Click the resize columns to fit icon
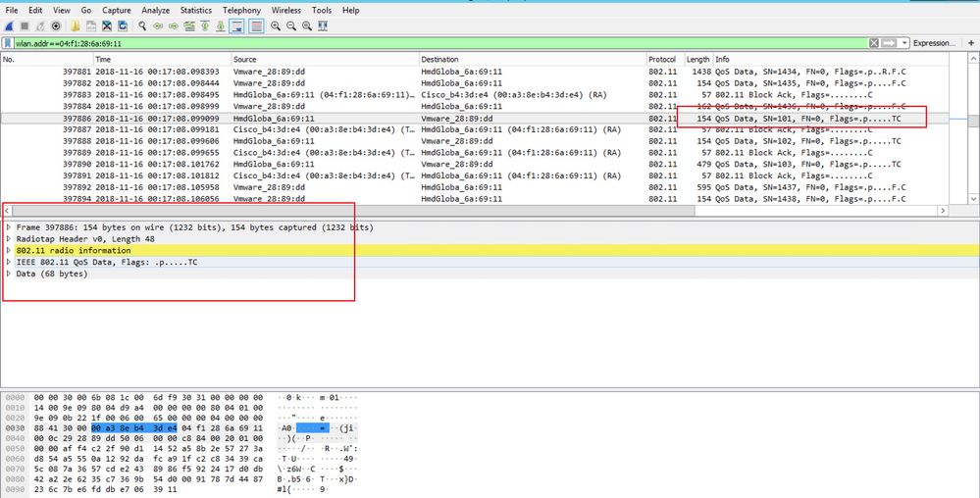Screen dimensions: 980x498 pos(323,26)
